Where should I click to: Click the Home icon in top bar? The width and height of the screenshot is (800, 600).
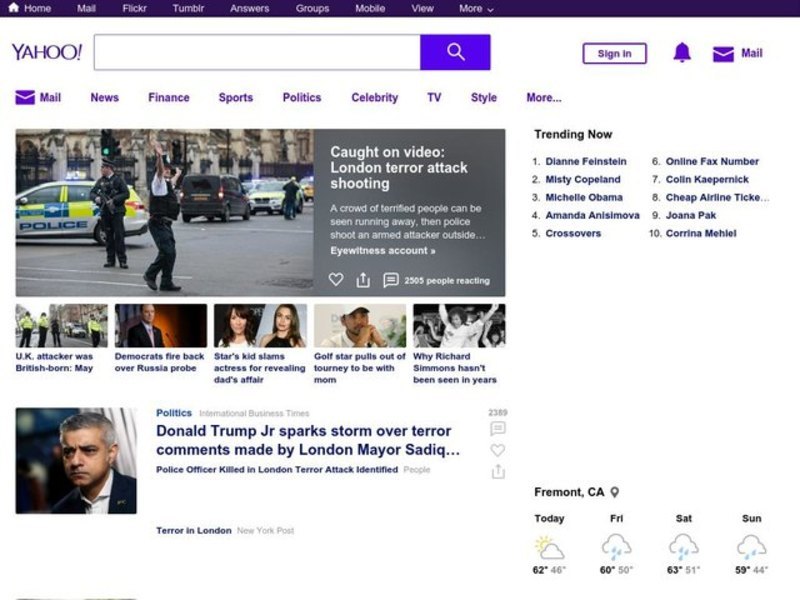tap(14, 8)
